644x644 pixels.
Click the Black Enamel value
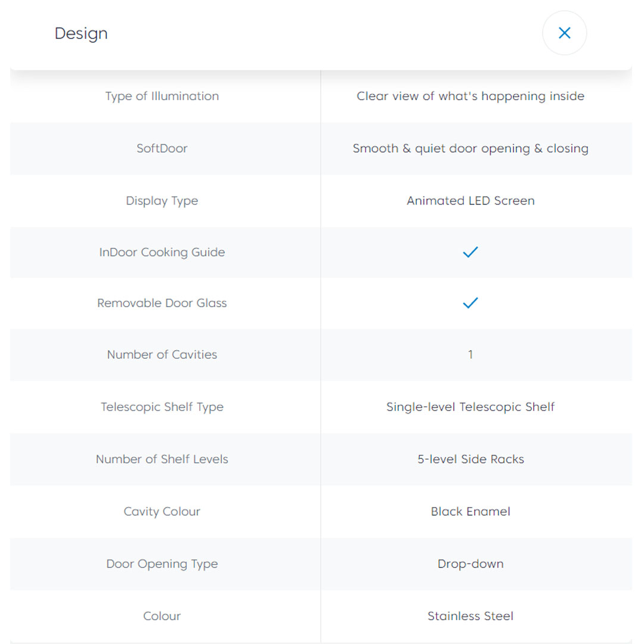click(x=470, y=512)
